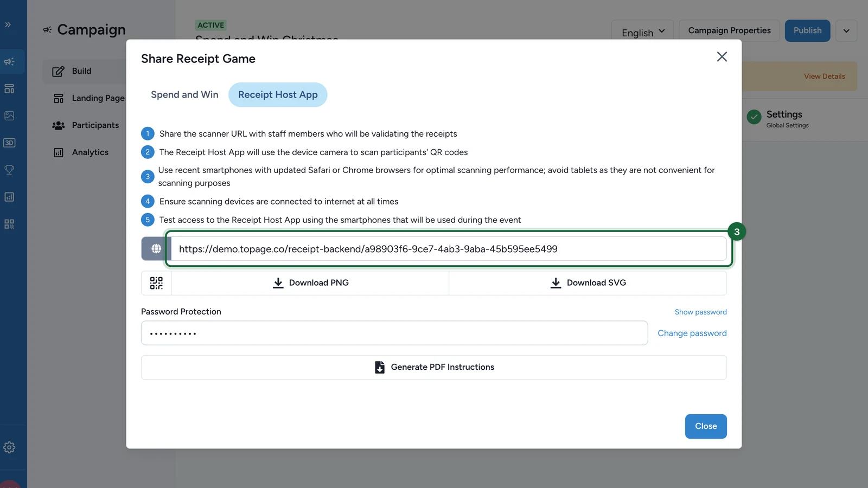Open the 3D sidebar icon
This screenshot has width=868, height=488.
pos(9,143)
